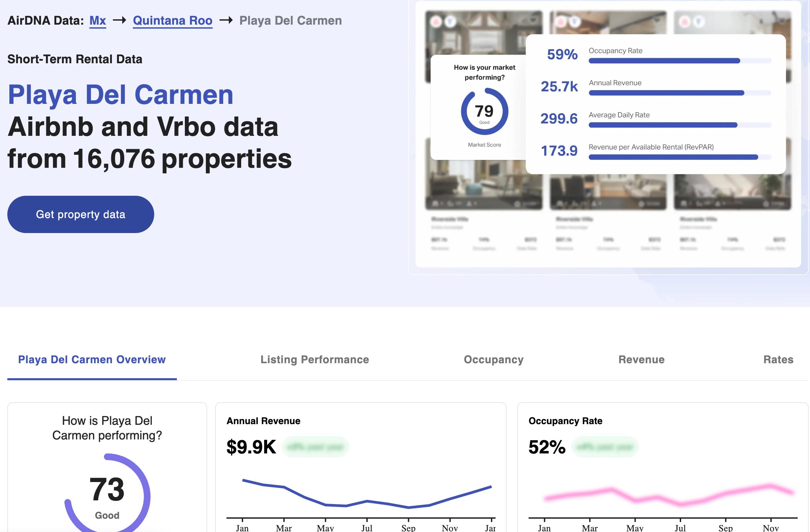Viewport: 810px width, 532px height.
Task: Click the Revenue per Available Rental label
Action: click(651, 147)
